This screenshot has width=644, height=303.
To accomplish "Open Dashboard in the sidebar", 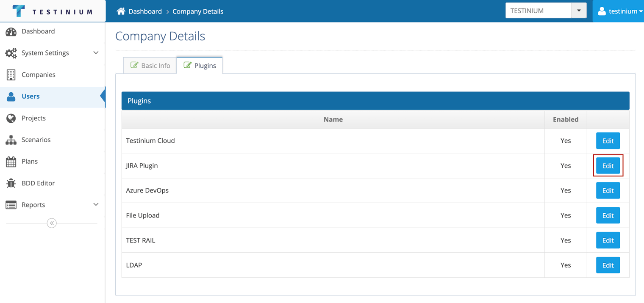I will pyautogui.click(x=53, y=31).
